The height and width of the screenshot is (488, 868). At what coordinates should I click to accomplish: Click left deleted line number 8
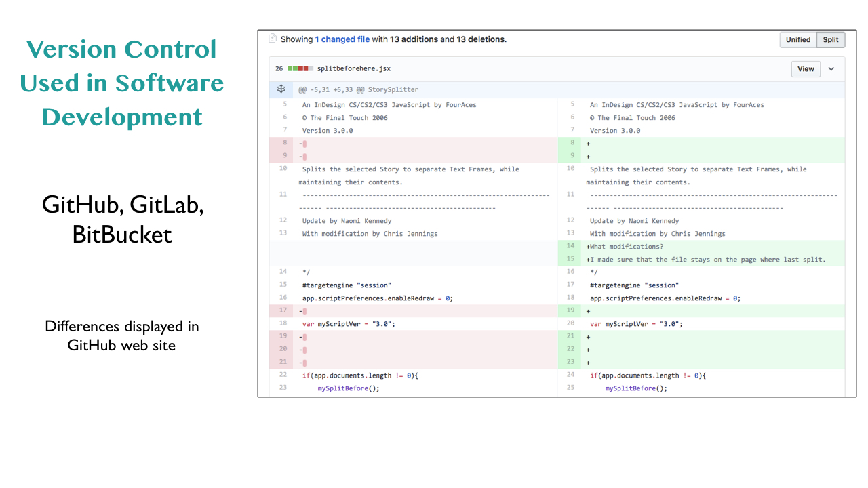283,144
